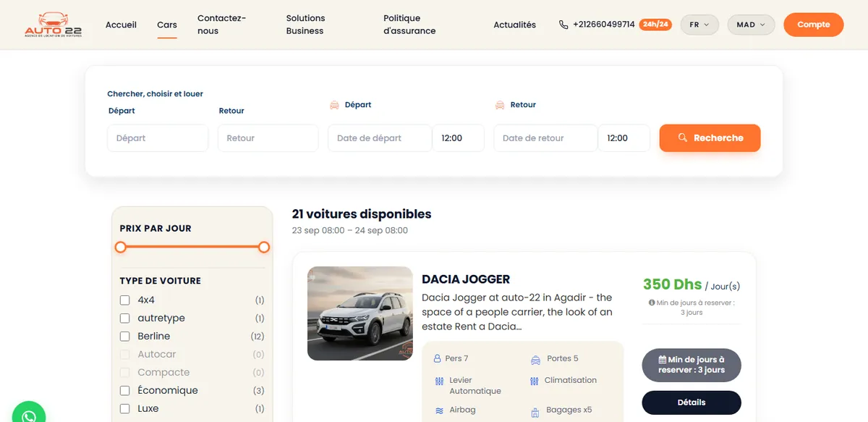
Task: Open the Accueil menu item
Action: [x=121, y=25]
